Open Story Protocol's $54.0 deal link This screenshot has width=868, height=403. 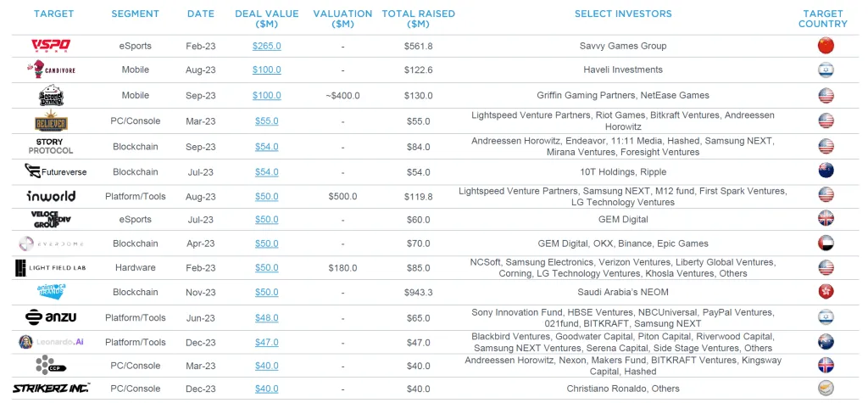pos(266,147)
